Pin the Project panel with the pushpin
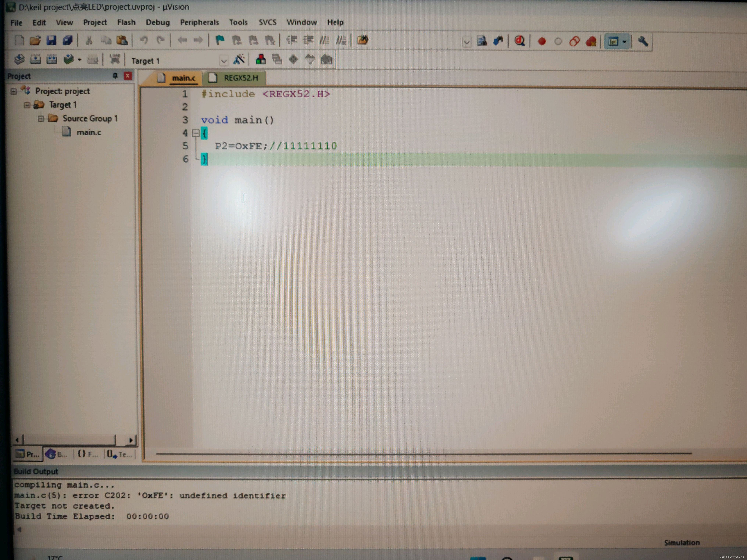747x560 pixels. pos(115,76)
